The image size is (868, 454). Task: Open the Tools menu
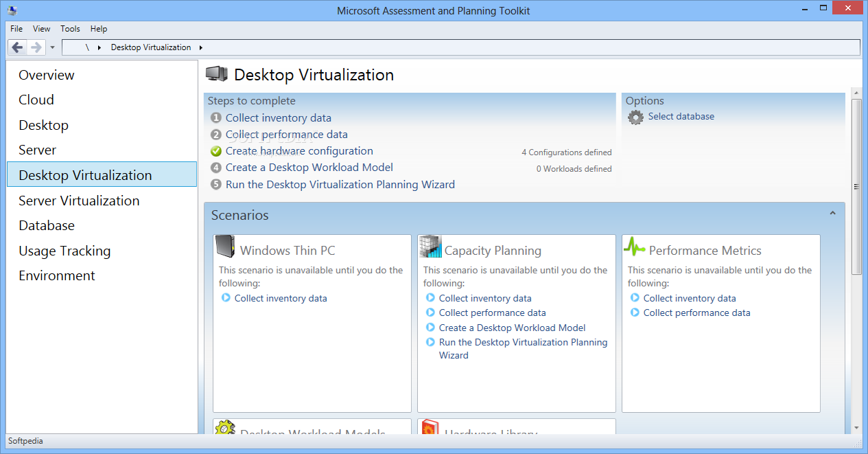tap(70, 29)
